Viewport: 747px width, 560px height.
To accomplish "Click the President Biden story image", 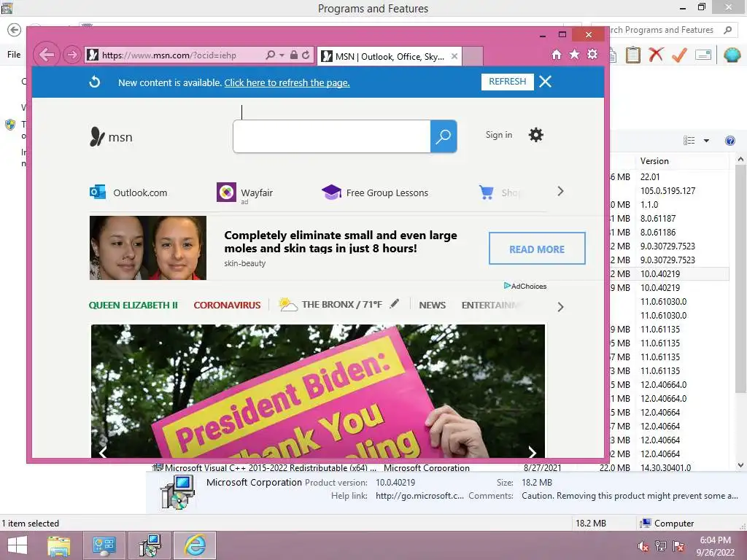I will pos(318,391).
